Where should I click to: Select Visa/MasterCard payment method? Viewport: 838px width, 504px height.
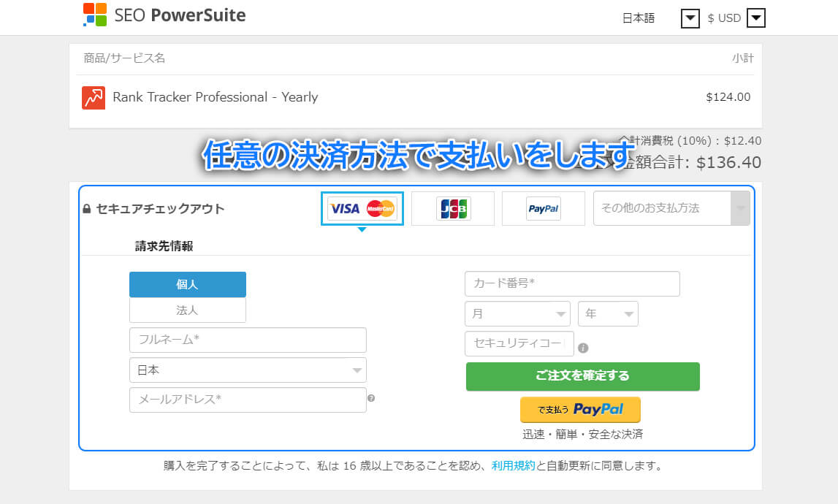[x=362, y=208]
